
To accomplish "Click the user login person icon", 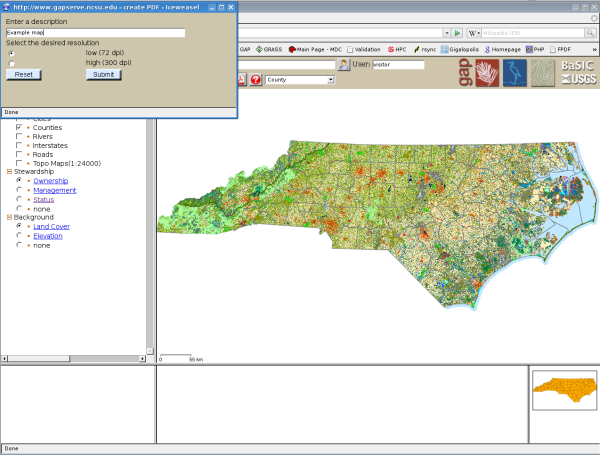I will (344, 64).
